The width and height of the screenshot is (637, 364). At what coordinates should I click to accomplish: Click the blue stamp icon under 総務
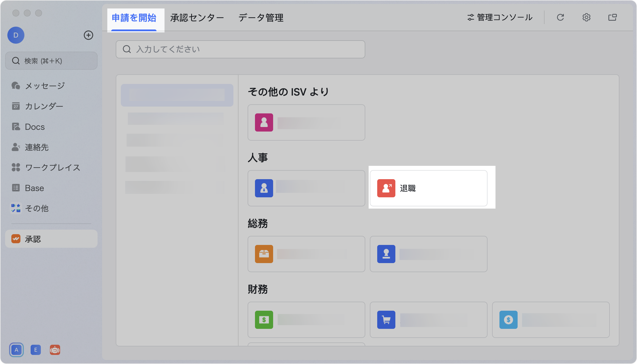pyautogui.click(x=386, y=254)
